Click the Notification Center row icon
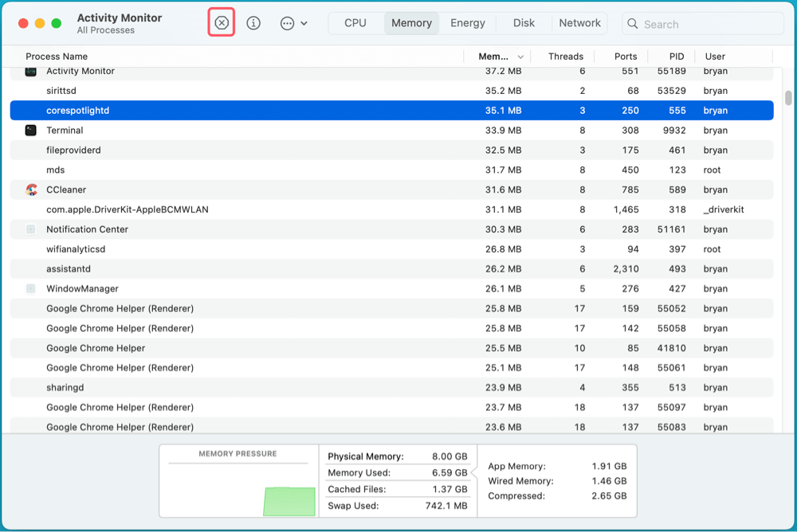 point(31,229)
